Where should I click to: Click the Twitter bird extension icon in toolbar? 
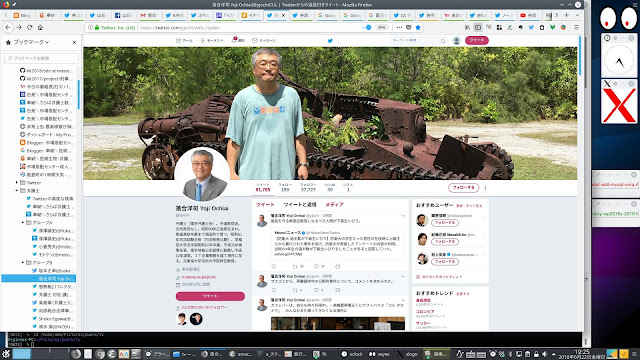click(531, 27)
